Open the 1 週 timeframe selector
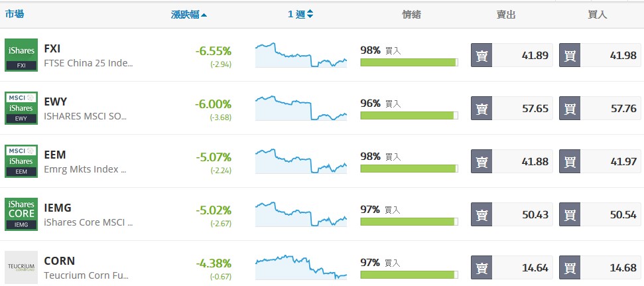This screenshot has height=286, width=644. (x=300, y=15)
